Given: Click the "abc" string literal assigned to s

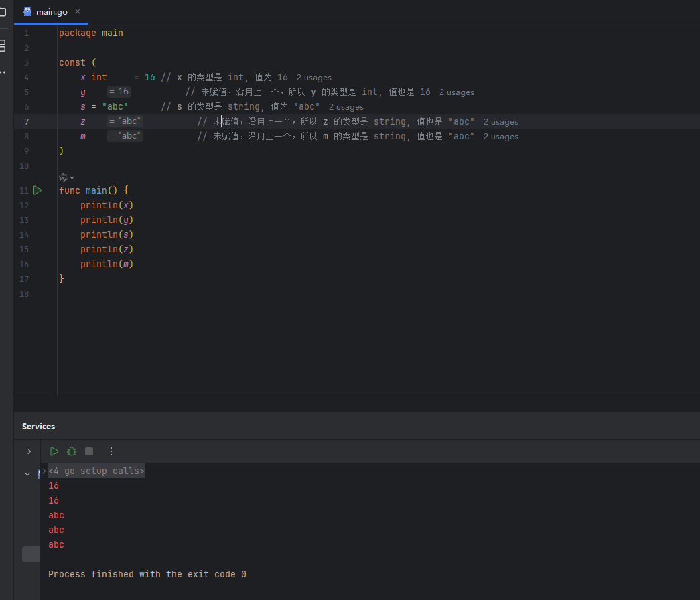Looking at the screenshot, I should click(x=115, y=106).
